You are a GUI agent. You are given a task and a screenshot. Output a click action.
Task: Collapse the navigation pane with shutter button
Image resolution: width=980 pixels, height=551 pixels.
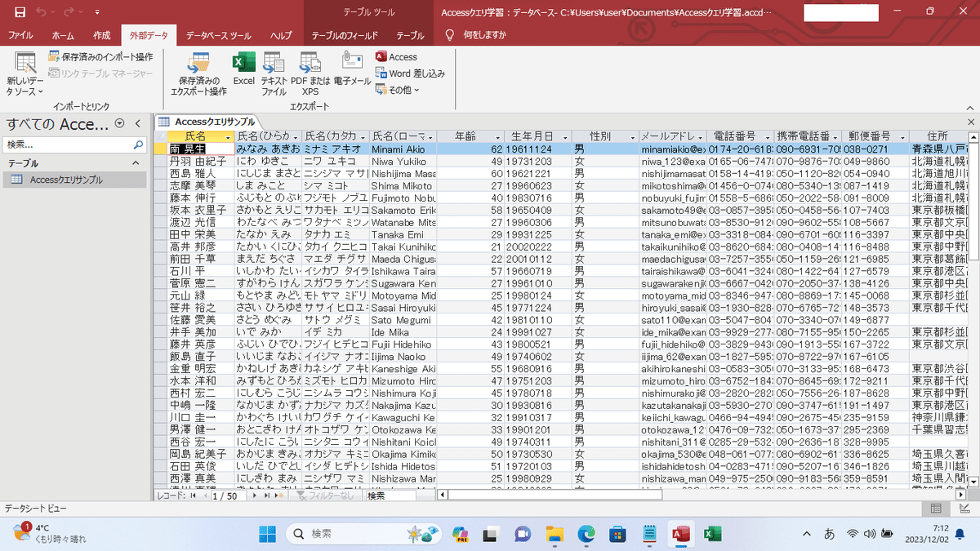139,123
